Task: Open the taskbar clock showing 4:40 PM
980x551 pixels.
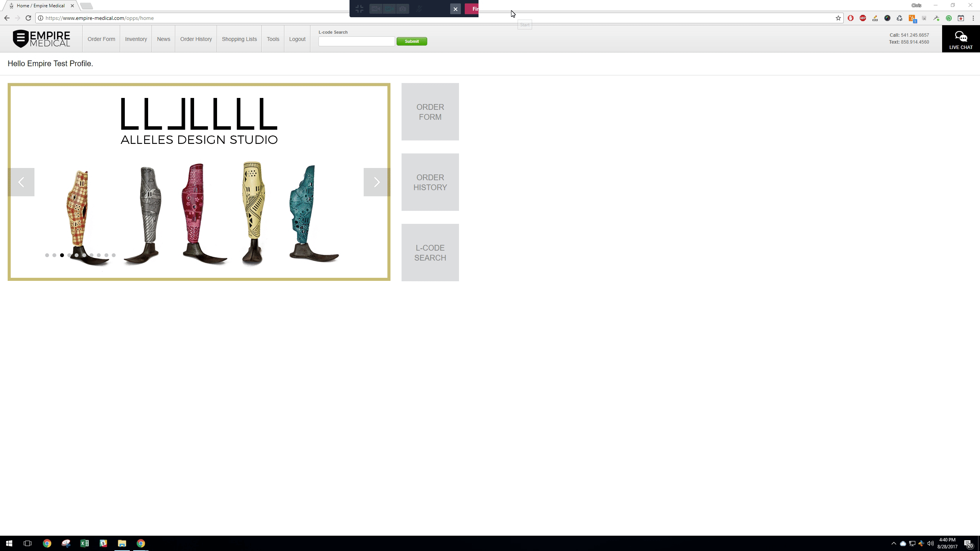Action: coord(947,543)
